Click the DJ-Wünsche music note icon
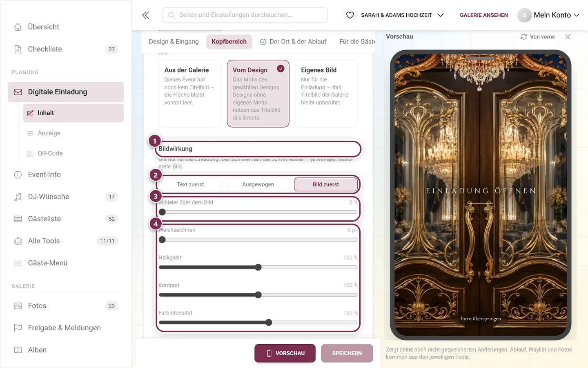 (18, 197)
